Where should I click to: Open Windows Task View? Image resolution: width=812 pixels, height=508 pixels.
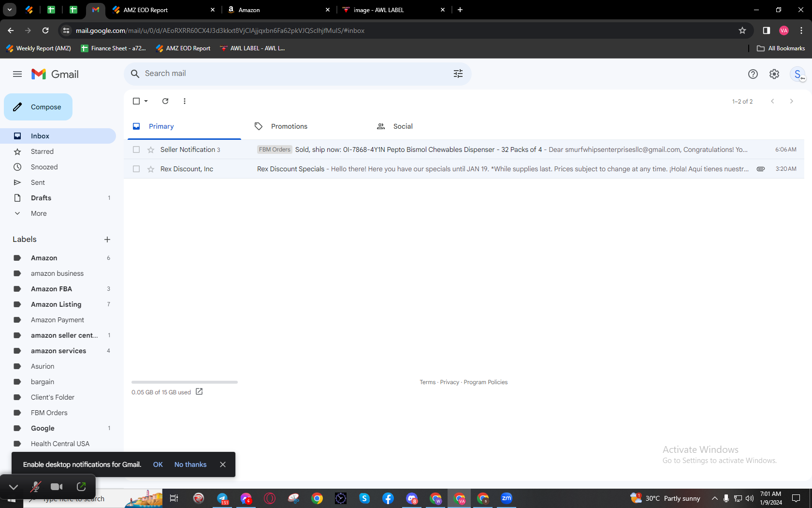point(174,498)
